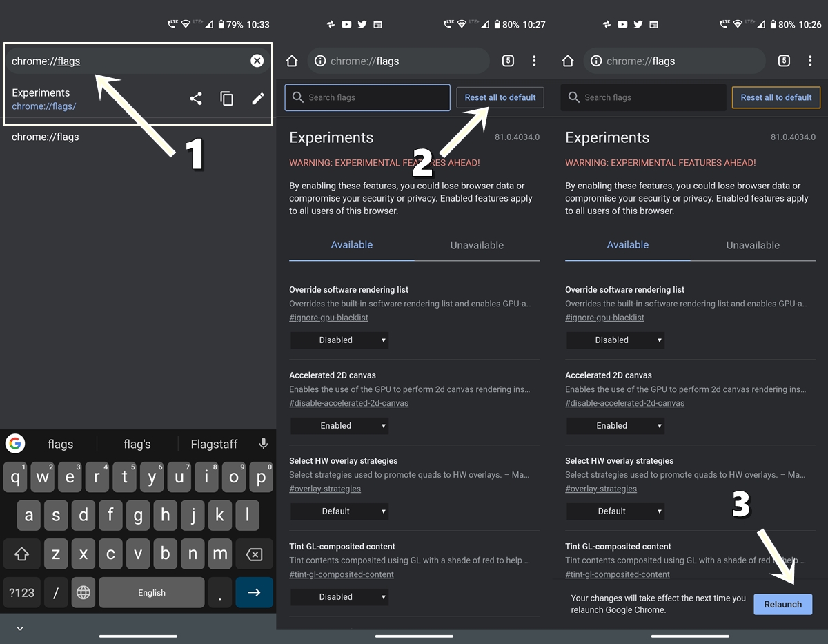Open Accelerated 2D canvas Enabled dropdown in 10:27 screenshot
This screenshot has height=644, width=828.
[339, 425]
